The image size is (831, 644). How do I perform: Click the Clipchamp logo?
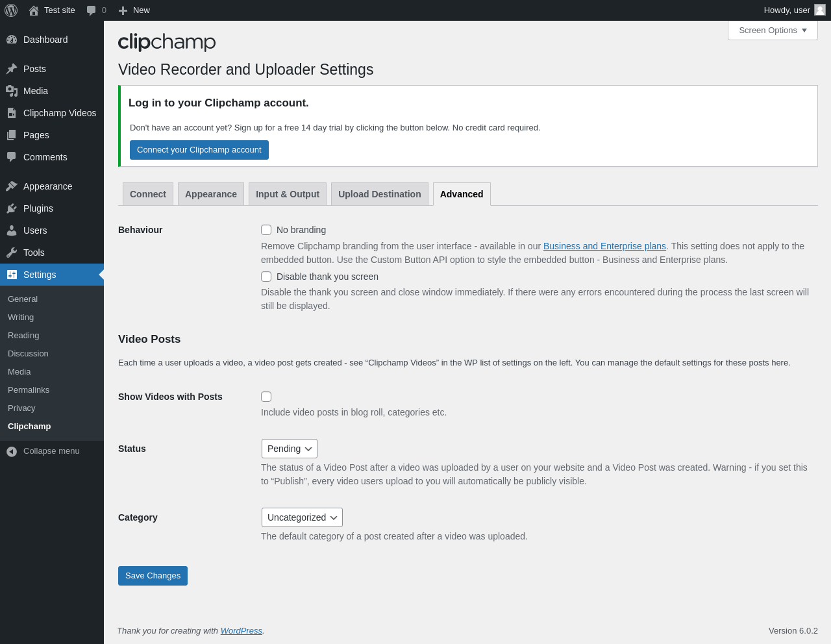[167, 42]
